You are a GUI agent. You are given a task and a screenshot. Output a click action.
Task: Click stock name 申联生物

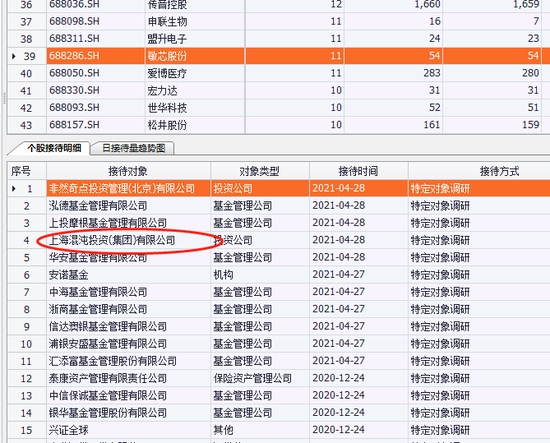[x=167, y=21]
